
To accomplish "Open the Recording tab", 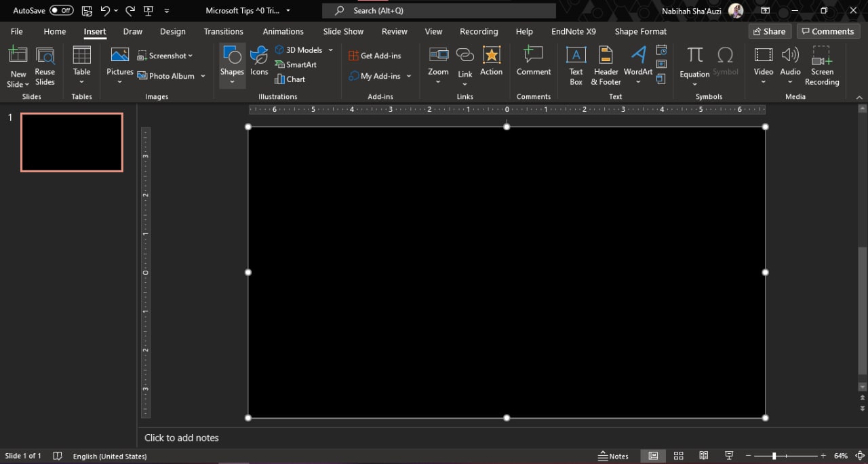I will [x=479, y=31].
